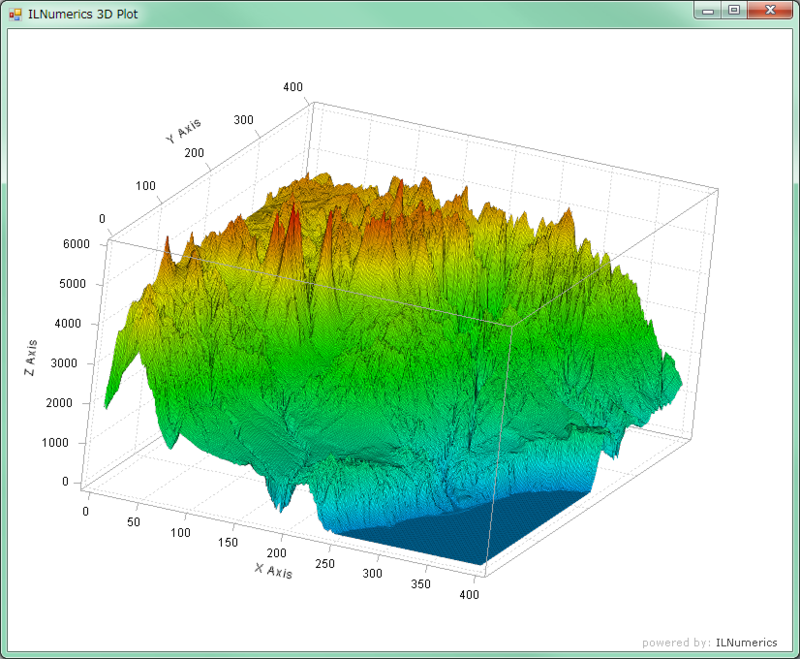Click the 50 tick on X axis
The height and width of the screenshot is (659, 800).
[x=133, y=522]
